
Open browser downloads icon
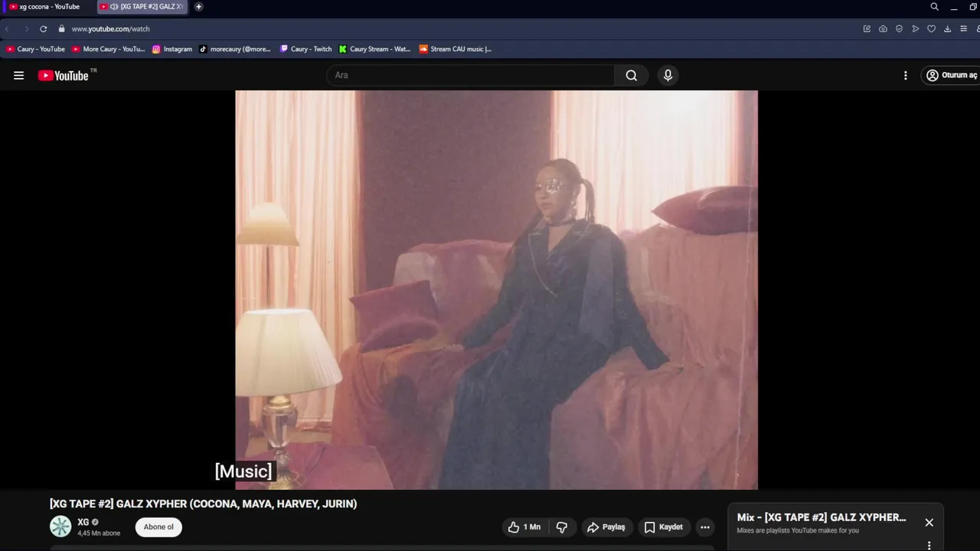click(x=947, y=29)
